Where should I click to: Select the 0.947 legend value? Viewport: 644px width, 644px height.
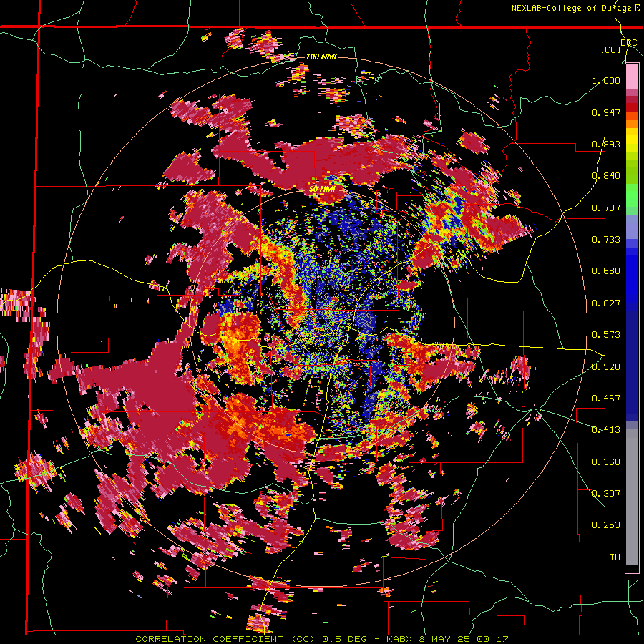click(606, 112)
